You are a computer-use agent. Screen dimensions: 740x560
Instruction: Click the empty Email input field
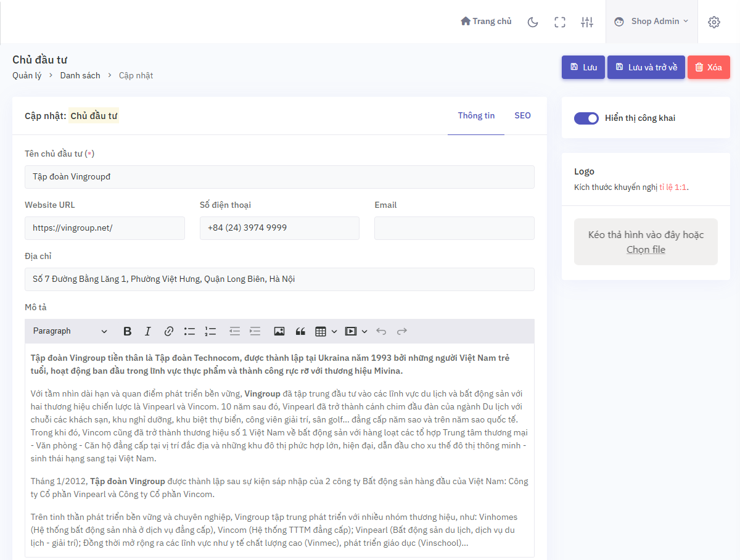[454, 228]
